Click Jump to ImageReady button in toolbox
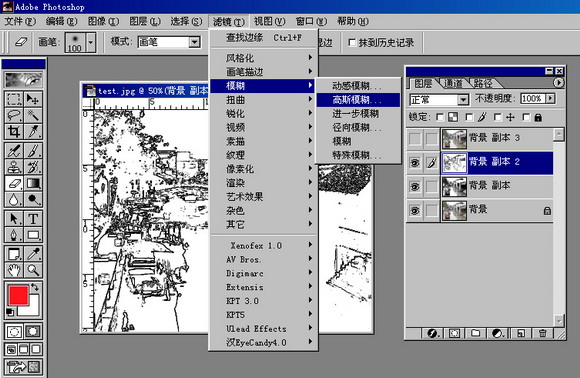This screenshot has width=580, height=378. pyautogui.click(x=23, y=367)
